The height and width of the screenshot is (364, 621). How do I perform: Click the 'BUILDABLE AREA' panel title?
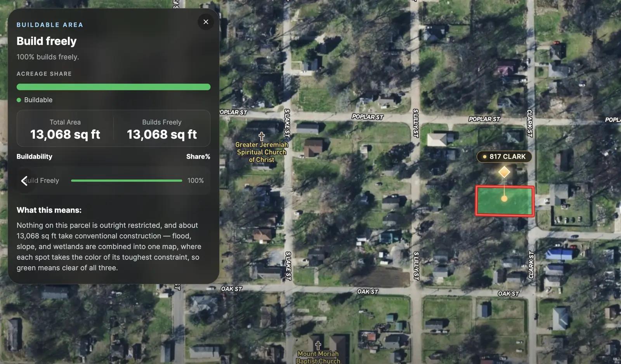(50, 25)
